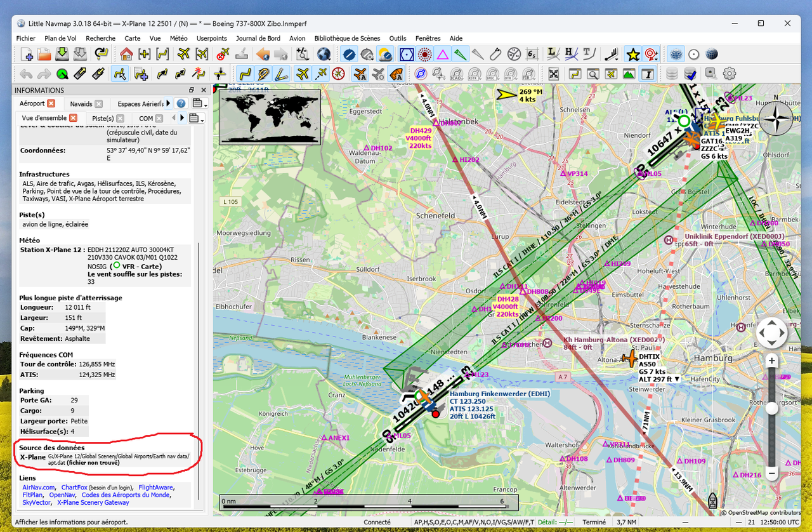Screen dimensions: 812x532
Task: Open the green mountain elevation profile window icon
Action: pos(629,74)
